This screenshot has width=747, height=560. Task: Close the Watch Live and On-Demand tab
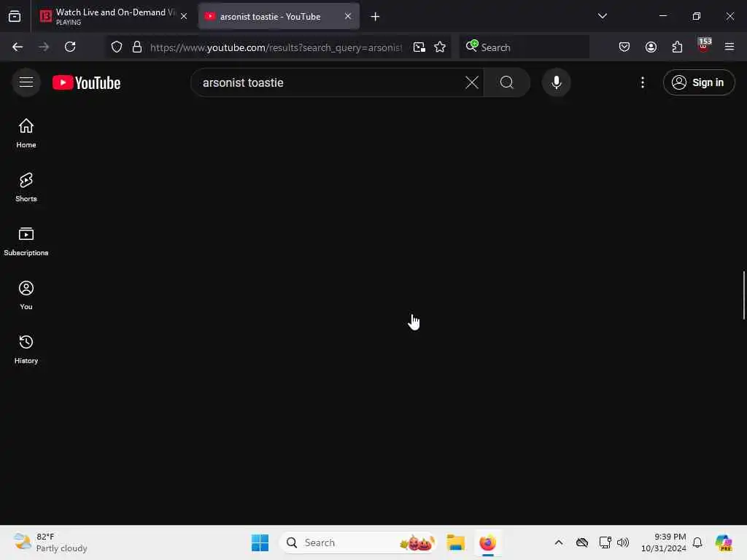pyautogui.click(x=184, y=16)
